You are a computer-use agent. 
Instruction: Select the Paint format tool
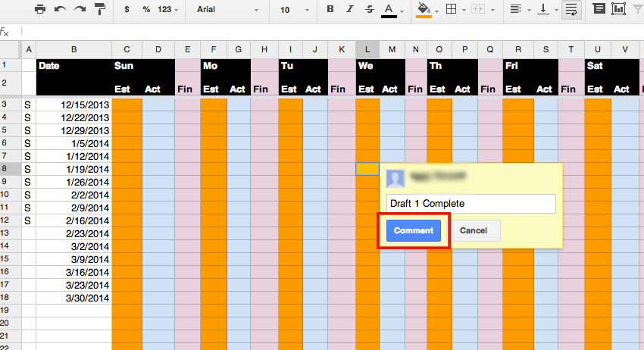pyautogui.click(x=100, y=9)
